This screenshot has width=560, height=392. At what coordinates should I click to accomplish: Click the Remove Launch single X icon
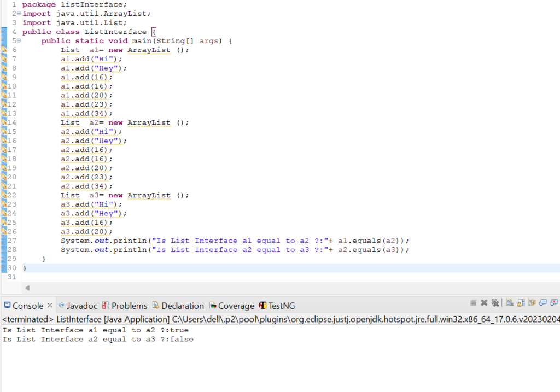(x=484, y=303)
